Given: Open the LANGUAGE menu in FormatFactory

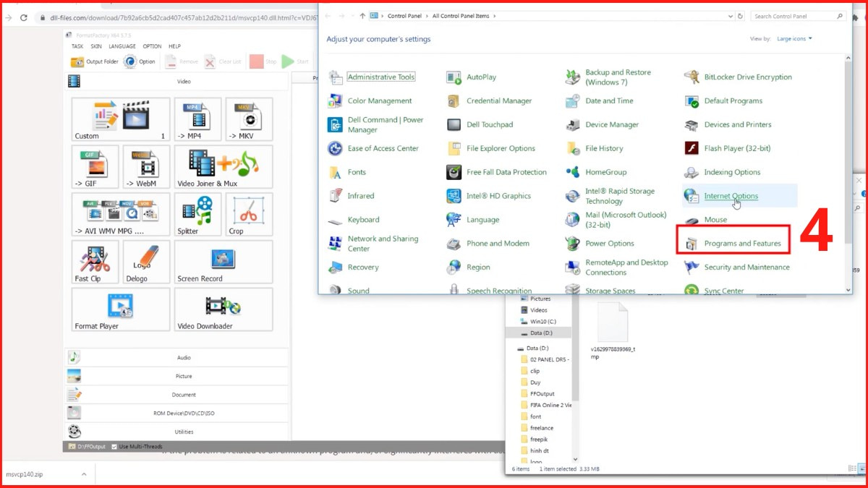Looking at the screenshot, I should click(x=122, y=46).
